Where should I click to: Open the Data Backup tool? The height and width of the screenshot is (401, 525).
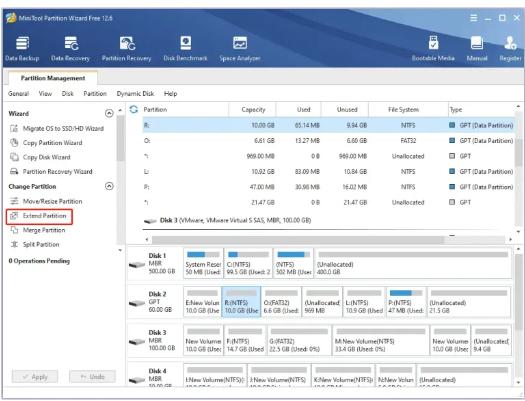22,49
